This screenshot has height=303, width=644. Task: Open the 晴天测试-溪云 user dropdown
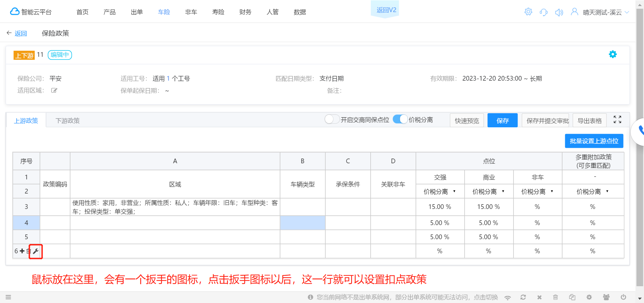[x=606, y=12]
